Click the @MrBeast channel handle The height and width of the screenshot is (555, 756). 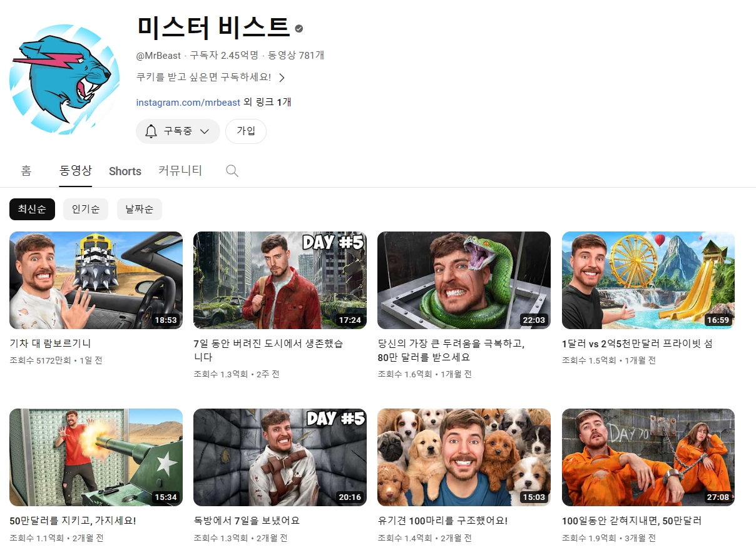[x=158, y=55]
